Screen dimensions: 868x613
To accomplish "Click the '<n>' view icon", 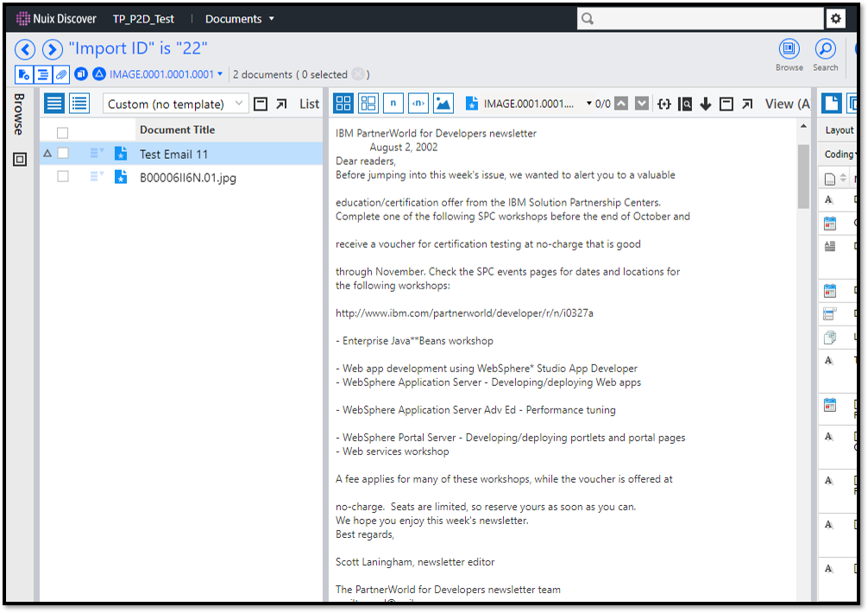I will [418, 104].
